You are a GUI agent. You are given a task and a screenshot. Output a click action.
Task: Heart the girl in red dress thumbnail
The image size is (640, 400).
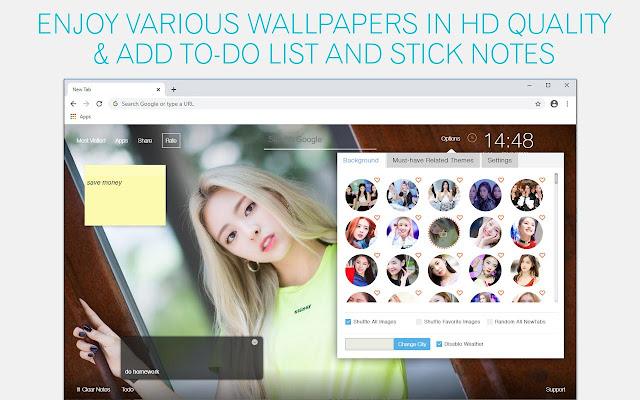point(542,256)
